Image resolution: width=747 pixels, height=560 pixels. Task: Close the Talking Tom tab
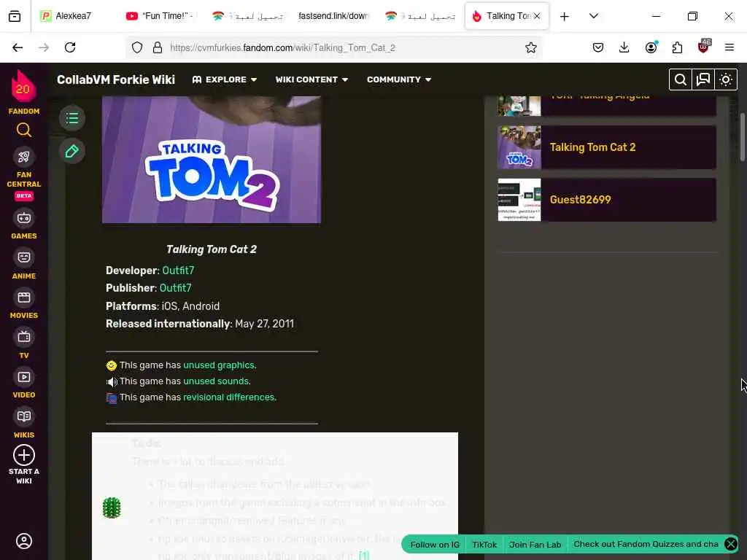point(537,16)
